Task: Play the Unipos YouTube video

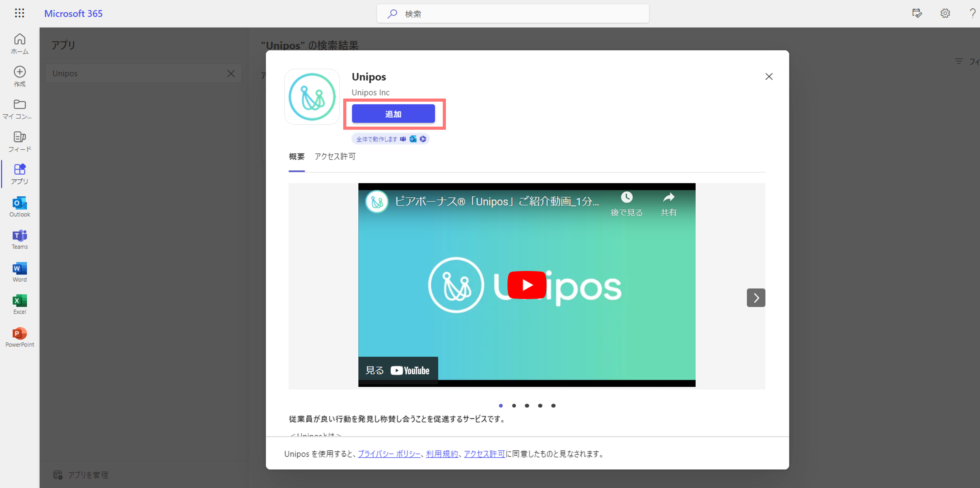Action: point(527,285)
